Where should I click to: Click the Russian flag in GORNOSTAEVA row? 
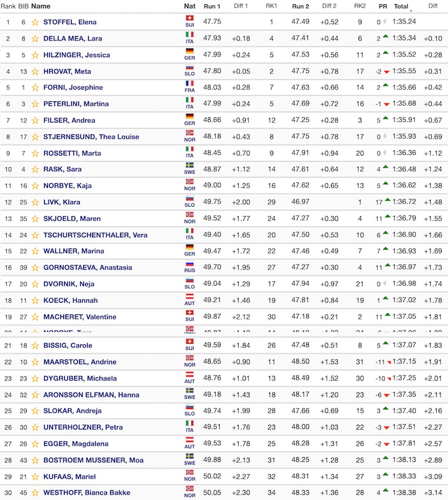(x=190, y=264)
